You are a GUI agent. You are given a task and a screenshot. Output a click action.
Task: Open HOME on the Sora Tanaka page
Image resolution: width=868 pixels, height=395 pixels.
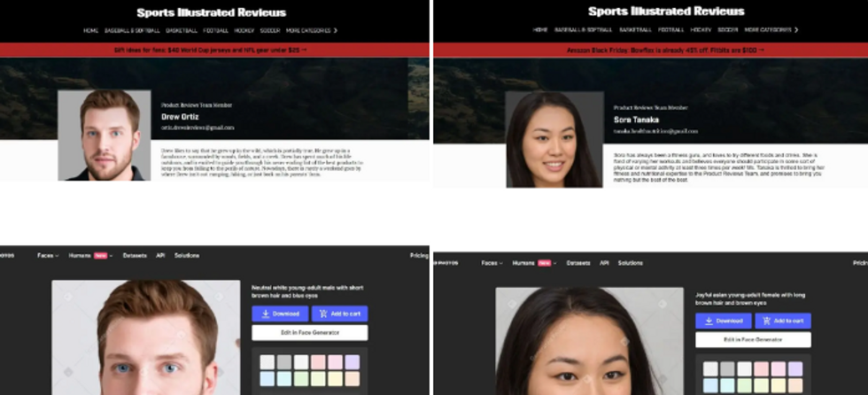[540, 30]
